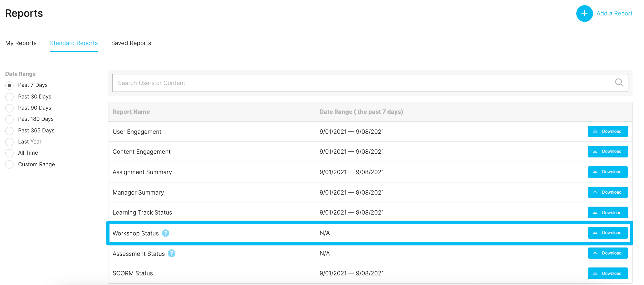
Task: Click the Date Range column header in table
Action: [361, 112]
